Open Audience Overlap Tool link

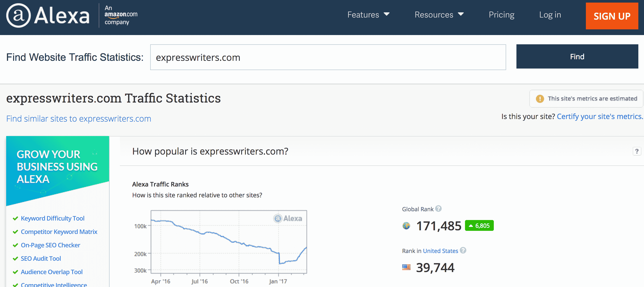[51, 272]
